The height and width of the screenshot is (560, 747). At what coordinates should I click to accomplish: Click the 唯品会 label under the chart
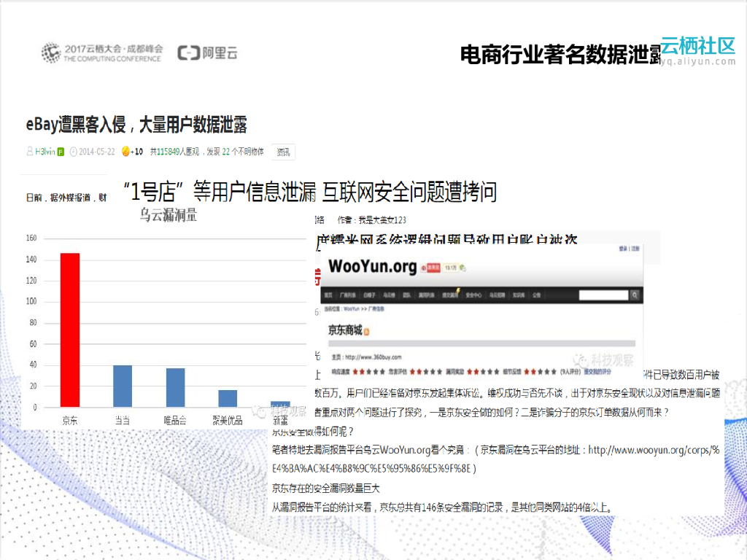click(x=175, y=421)
